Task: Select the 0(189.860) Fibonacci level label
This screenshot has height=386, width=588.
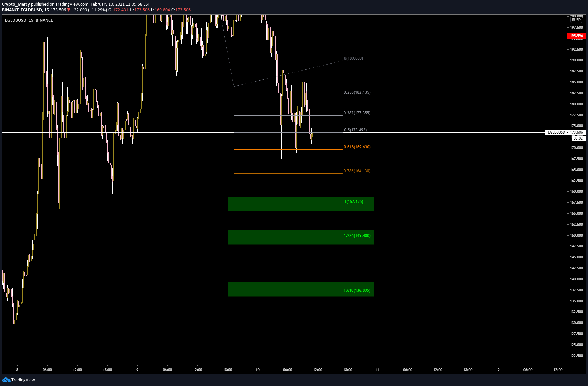Action: (x=353, y=58)
